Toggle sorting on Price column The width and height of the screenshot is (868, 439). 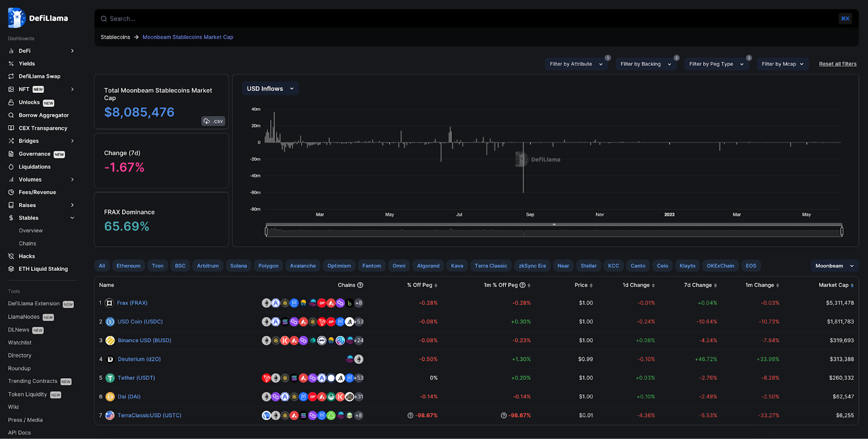click(583, 285)
